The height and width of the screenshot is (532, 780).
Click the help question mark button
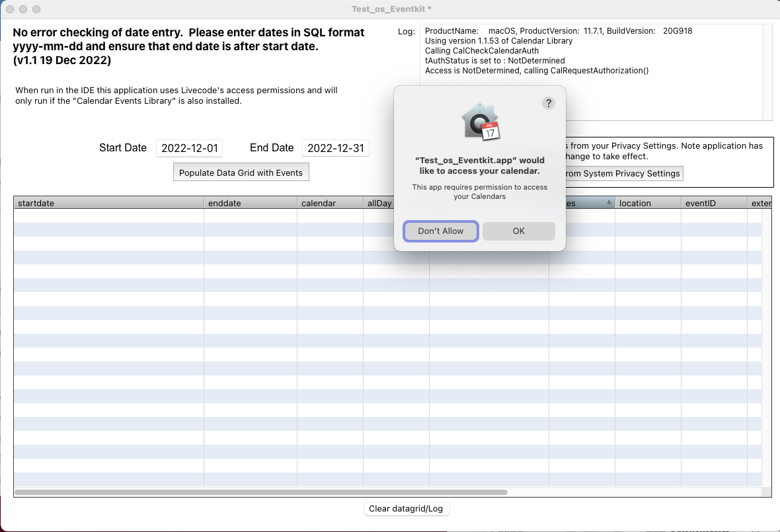point(548,103)
